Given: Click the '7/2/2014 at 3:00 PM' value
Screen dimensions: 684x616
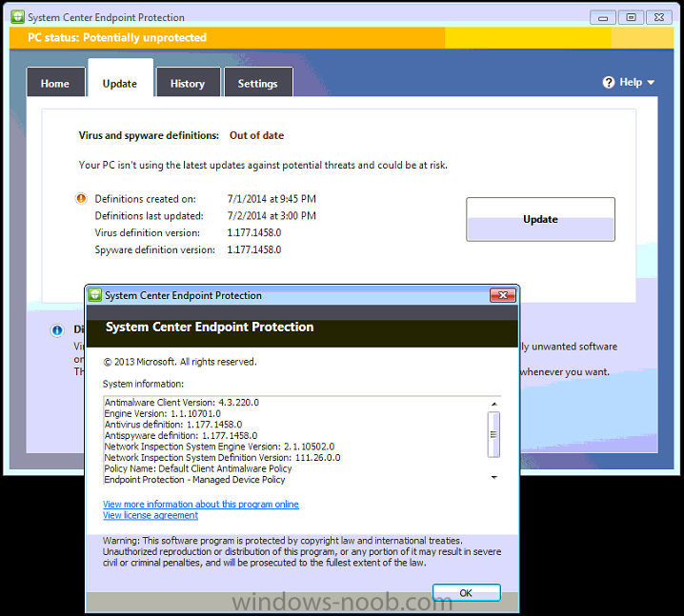Looking at the screenshot, I should [272, 216].
